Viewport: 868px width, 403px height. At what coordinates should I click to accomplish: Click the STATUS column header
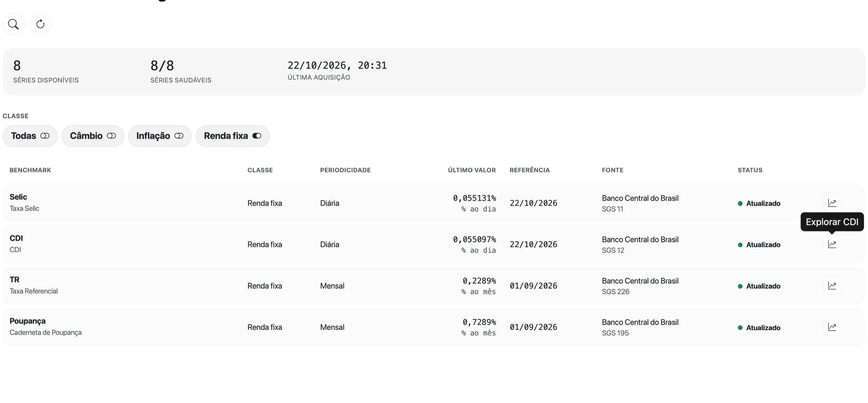750,170
